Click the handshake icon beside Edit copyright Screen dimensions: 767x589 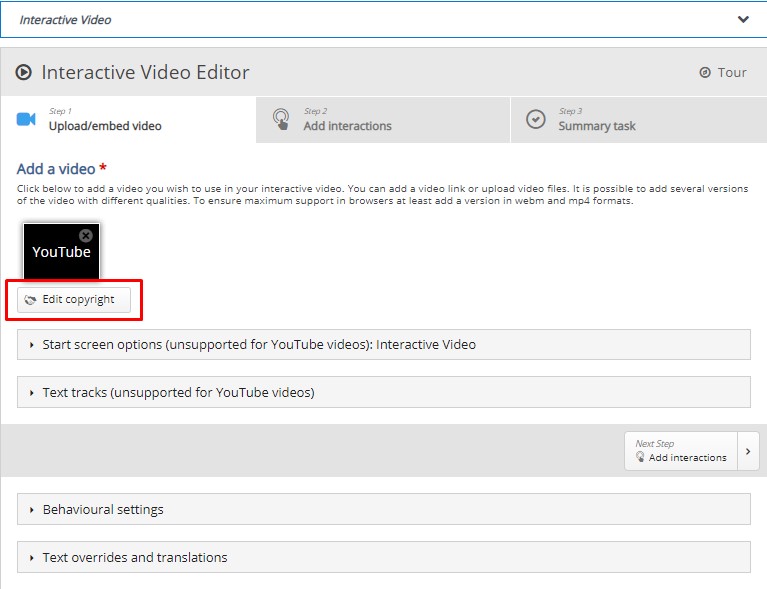(x=30, y=300)
